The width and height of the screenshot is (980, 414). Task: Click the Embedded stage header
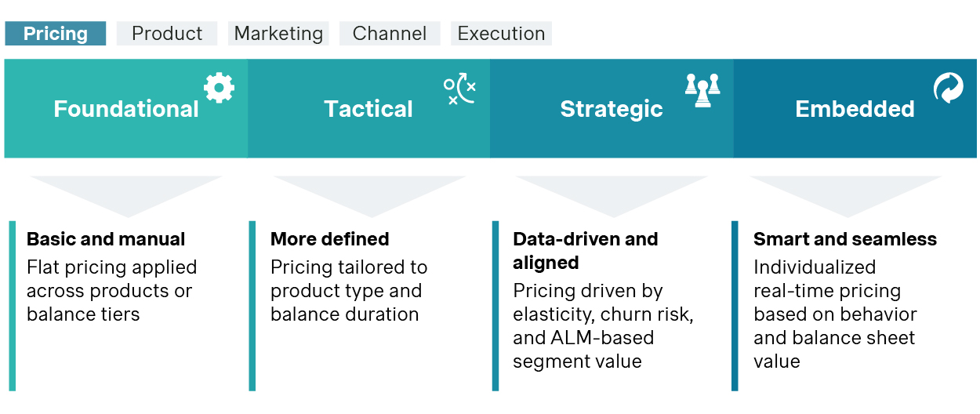(x=855, y=109)
